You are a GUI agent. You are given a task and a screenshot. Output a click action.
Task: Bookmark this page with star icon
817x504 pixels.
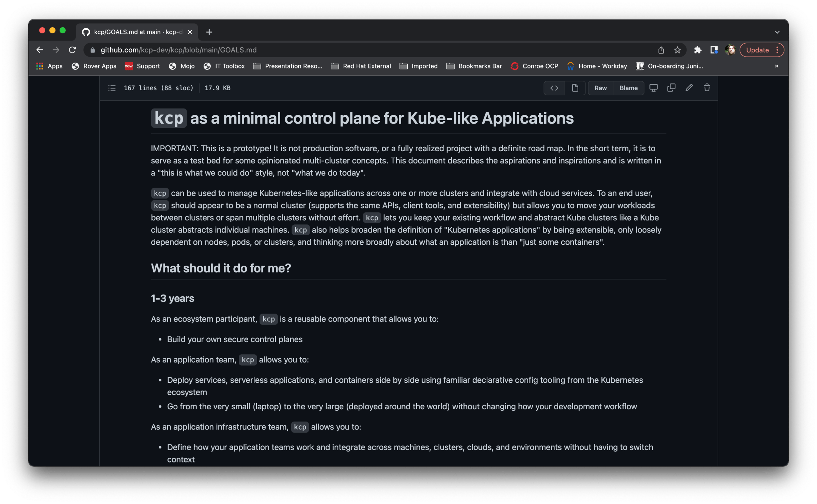(x=677, y=50)
